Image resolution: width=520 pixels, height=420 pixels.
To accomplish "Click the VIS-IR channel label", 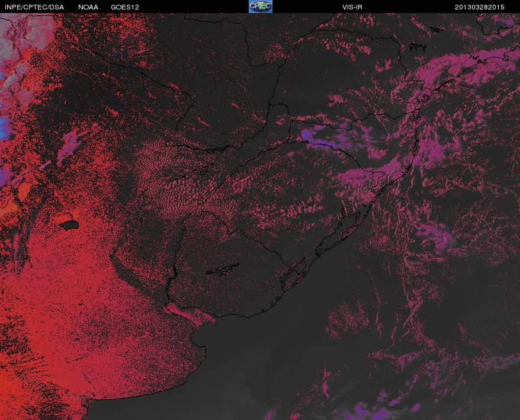I will [x=352, y=7].
